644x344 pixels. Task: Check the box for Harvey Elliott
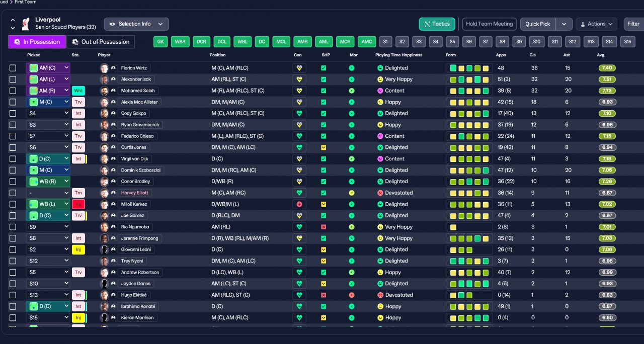pos(13,193)
